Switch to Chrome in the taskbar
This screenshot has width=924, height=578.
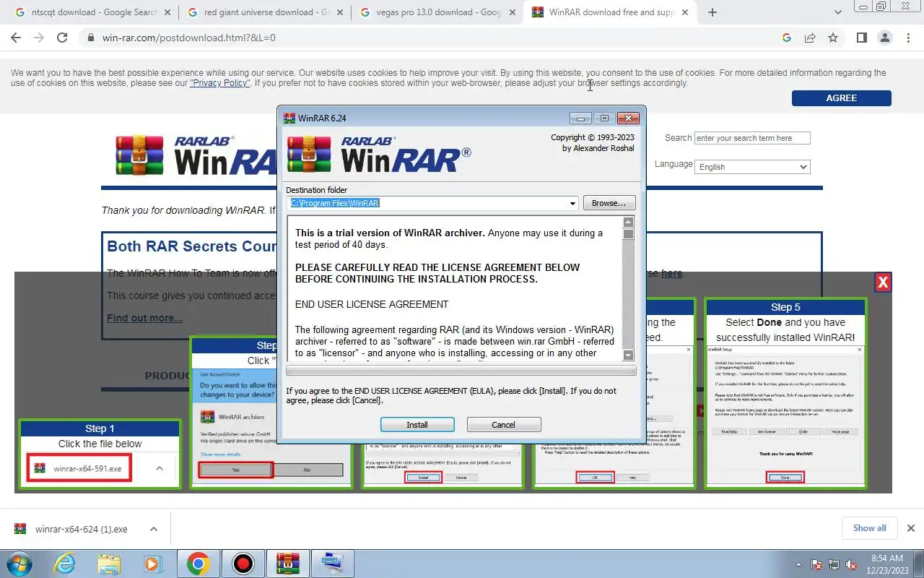199,563
